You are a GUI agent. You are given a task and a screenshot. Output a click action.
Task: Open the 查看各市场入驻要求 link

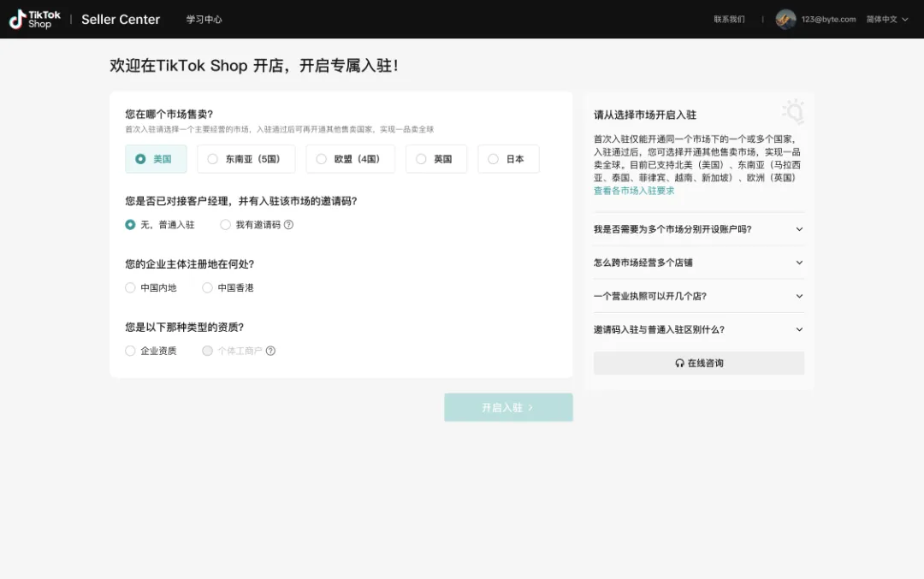point(633,191)
